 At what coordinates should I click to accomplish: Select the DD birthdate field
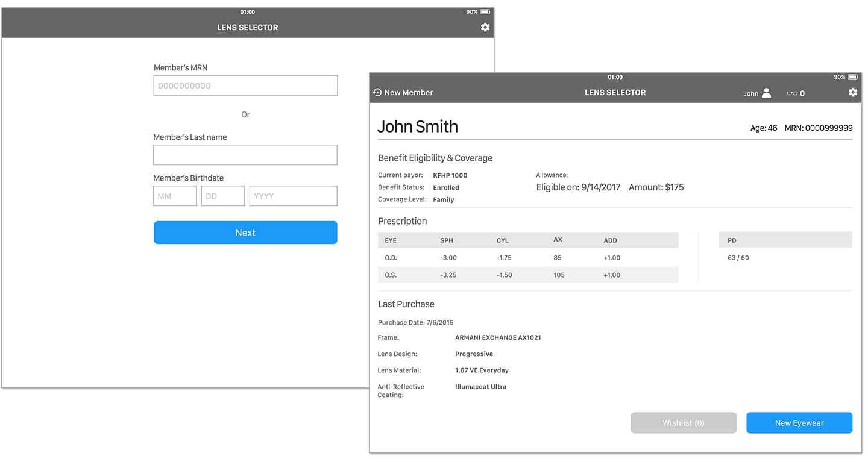(x=223, y=196)
